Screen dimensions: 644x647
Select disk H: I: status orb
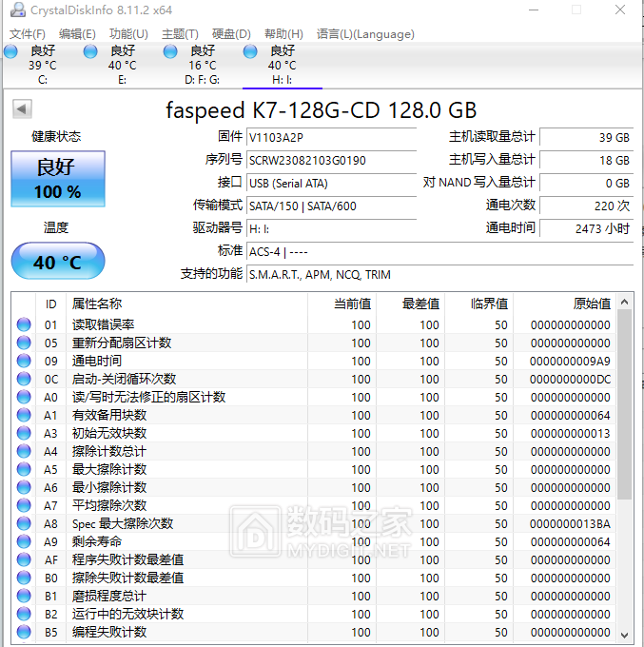[250, 51]
